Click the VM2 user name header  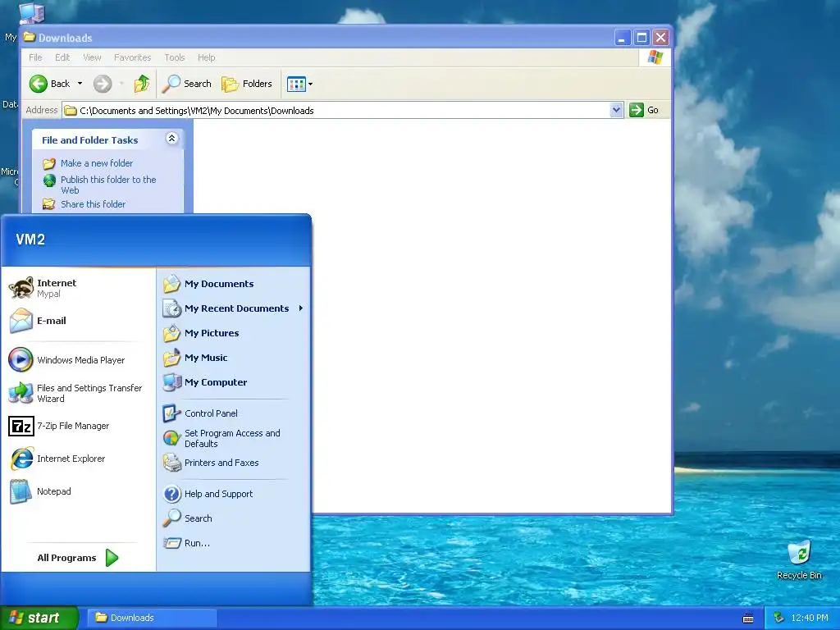point(30,240)
